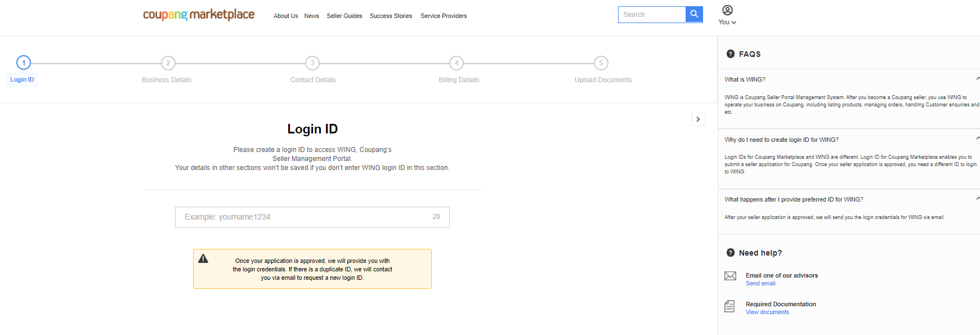Click the Coupang Marketplace logo
Viewport: 980px width, 335px height.
tap(199, 15)
